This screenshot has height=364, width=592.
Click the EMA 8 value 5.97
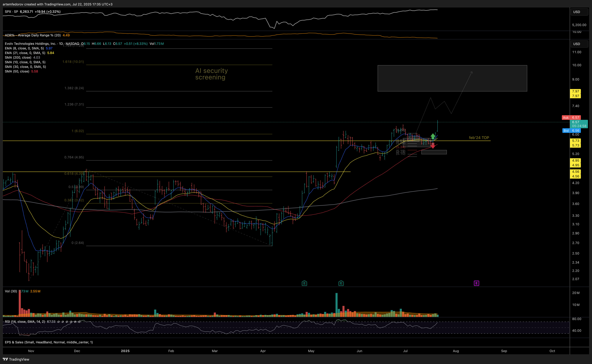click(x=49, y=48)
